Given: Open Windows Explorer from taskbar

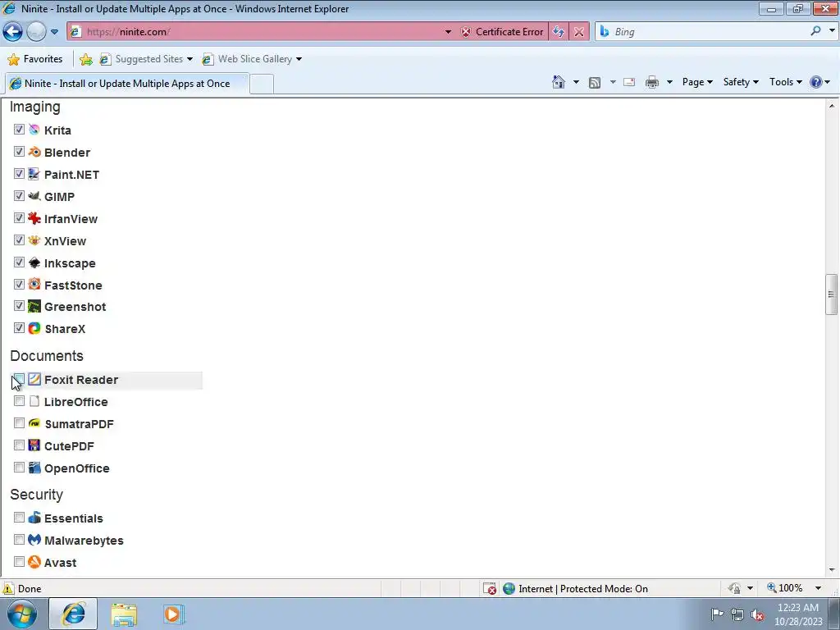Looking at the screenshot, I should tap(125, 614).
